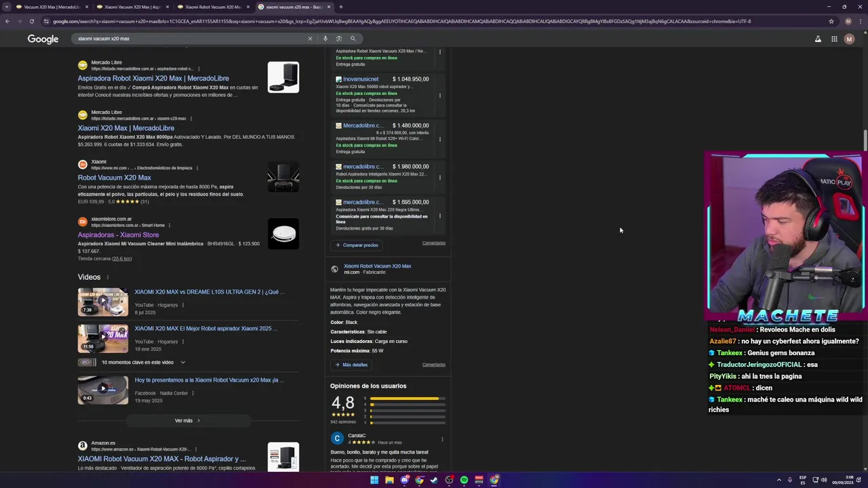The image size is (868, 488).
Task: Play XIAOMI X20 MAX vs DREAME video thumbnail
Action: pos(102,302)
